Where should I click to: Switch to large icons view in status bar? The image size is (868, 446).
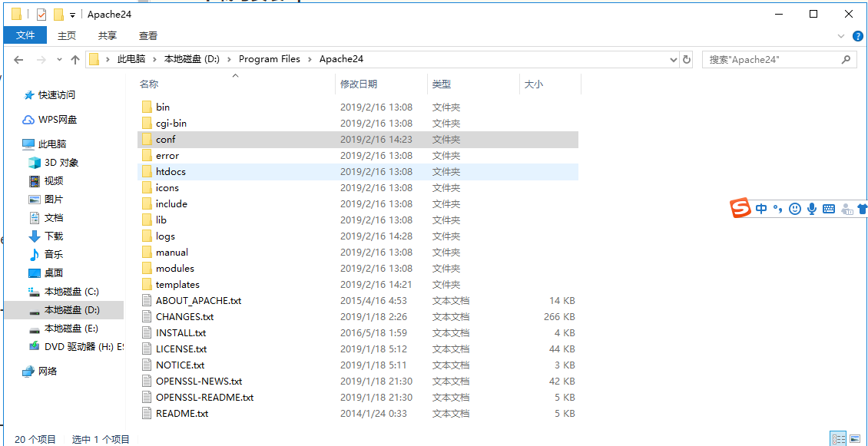tap(856, 439)
